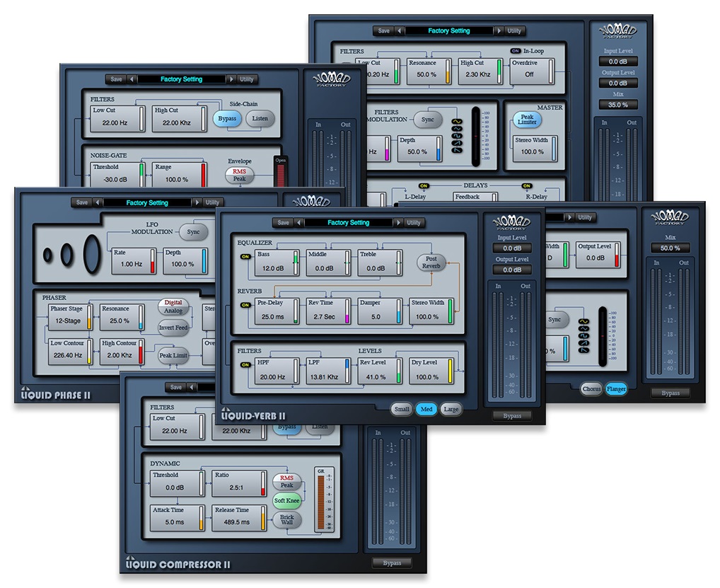Toggle the Equalizer ON switch in Liquid-Verb II
Viewport: 720px width, 588px height.
245,257
